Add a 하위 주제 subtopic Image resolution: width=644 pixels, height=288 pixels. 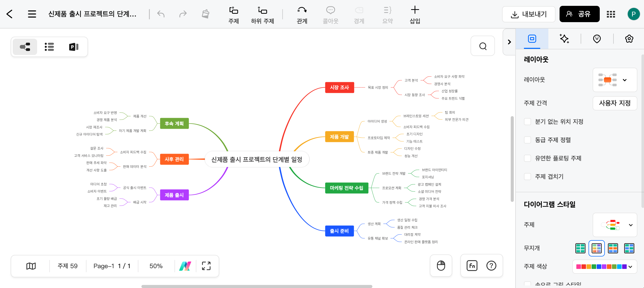[262, 15]
